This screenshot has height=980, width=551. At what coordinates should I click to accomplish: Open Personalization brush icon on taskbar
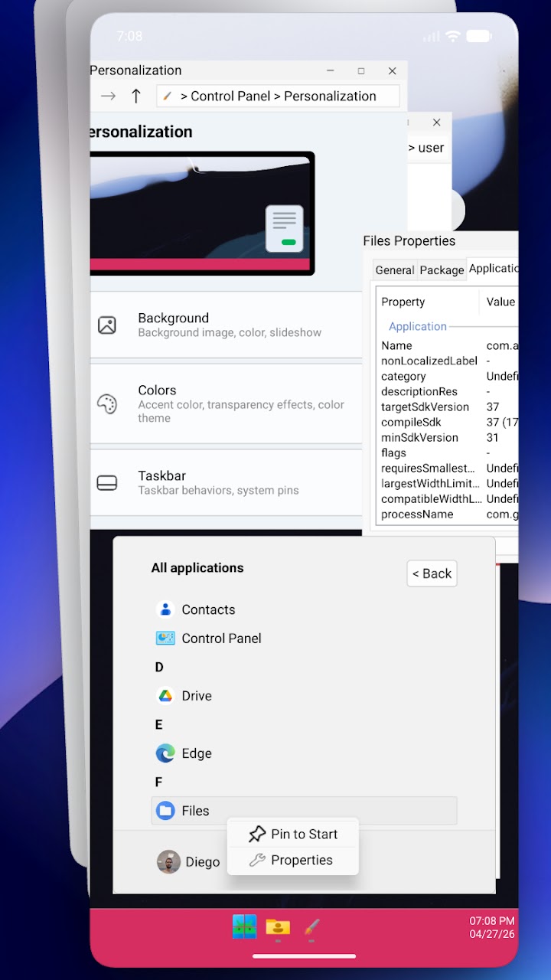point(311,927)
